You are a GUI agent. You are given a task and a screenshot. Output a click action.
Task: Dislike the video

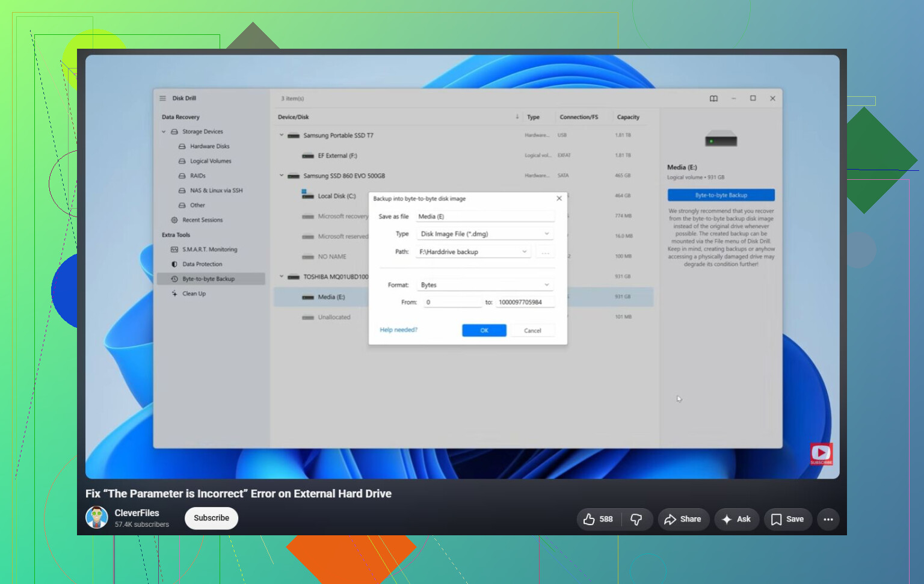pyautogui.click(x=636, y=519)
